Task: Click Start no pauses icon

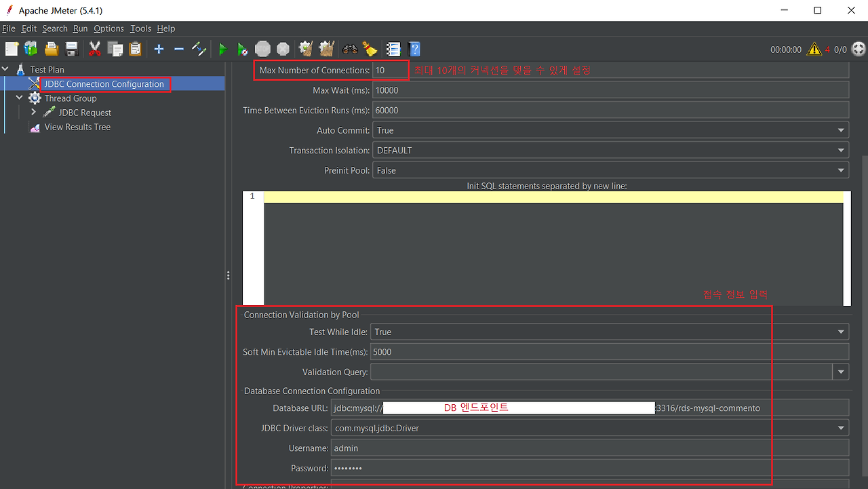Action: click(242, 49)
